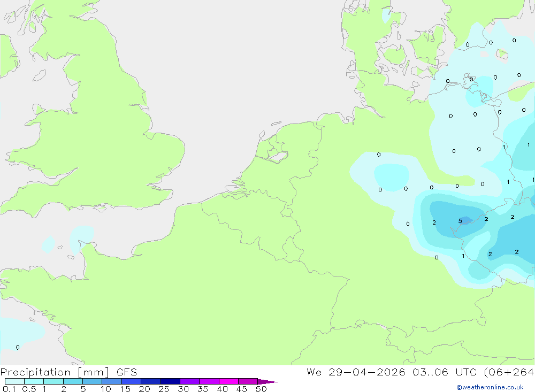
Task: Pick the 1–2 mm legend swatch
Action: point(53,381)
